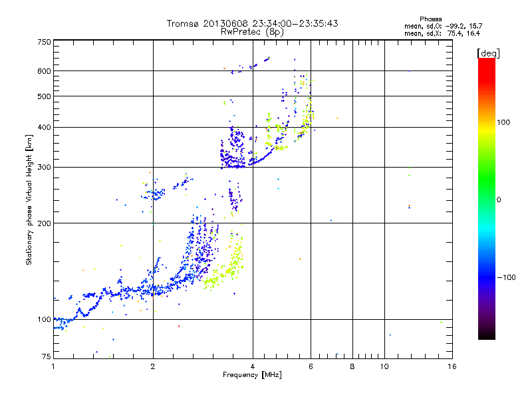532x399 pixels.
Task: Click the '750' height tick label
Action: [x=45, y=42]
